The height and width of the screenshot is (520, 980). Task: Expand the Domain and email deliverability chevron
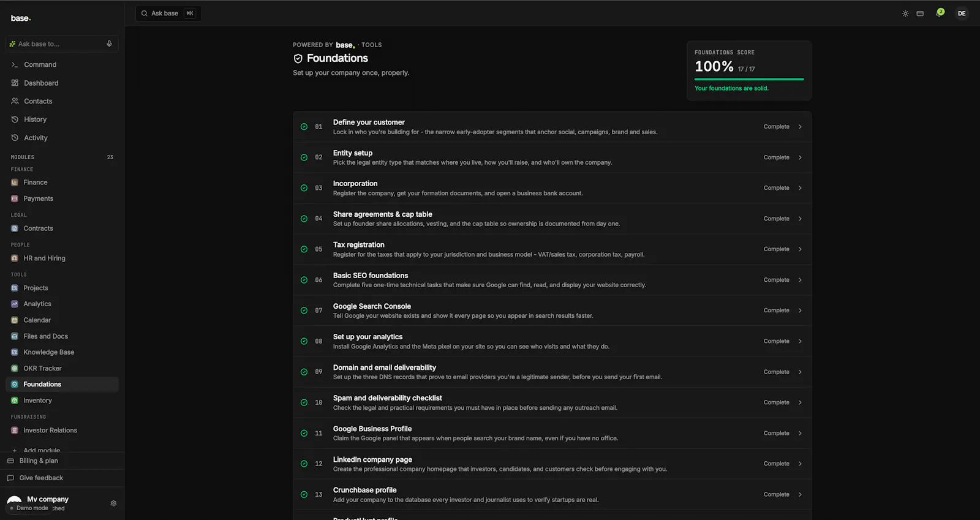pyautogui.click(x=800, y=372)
